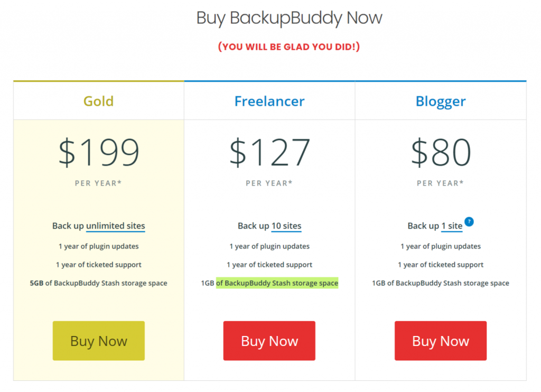Click the blue question mark help icon
The image size is (541, 392).
(x=469, y=221)
